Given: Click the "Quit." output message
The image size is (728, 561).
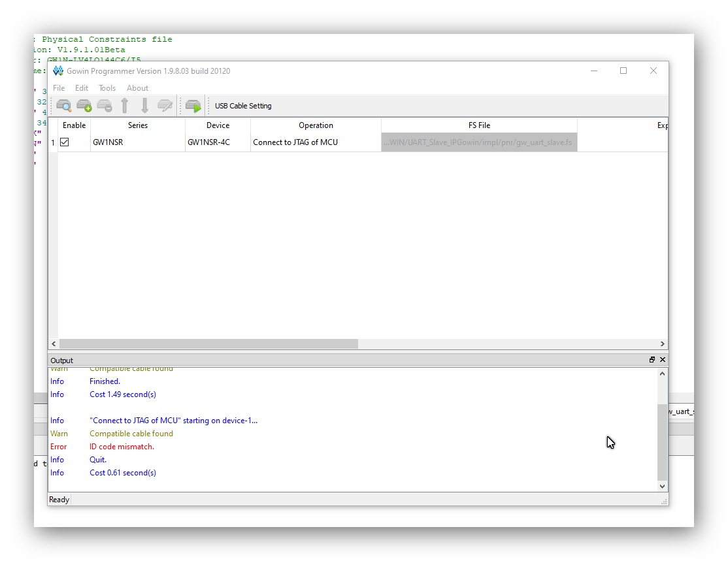Looking at the screenshot, I should pyautogui.click(x=98, y=459).
